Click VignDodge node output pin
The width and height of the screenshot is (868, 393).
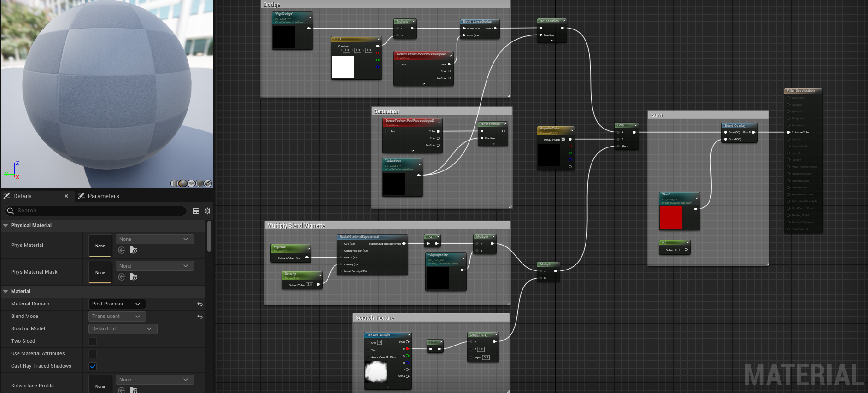point(309,29)
